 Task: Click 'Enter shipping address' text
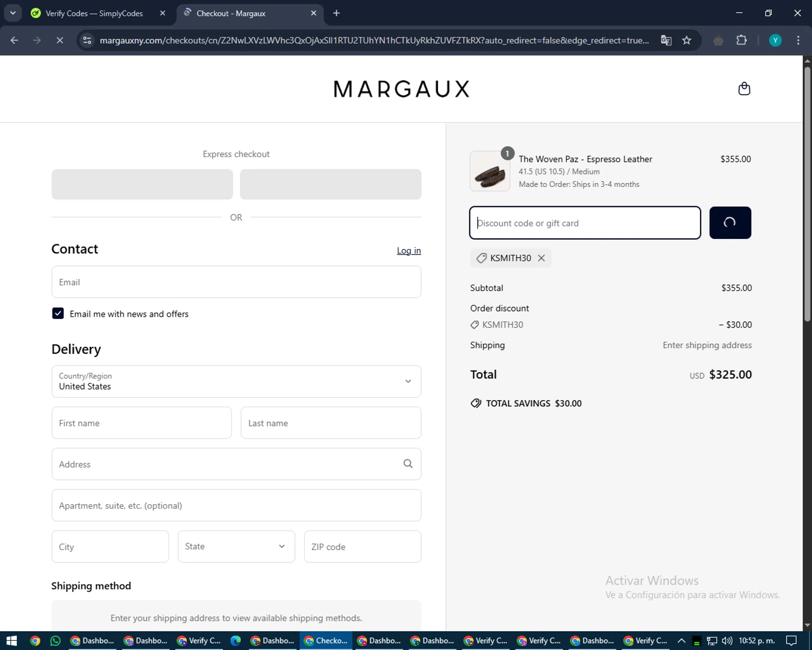click(x=707, y=345)
